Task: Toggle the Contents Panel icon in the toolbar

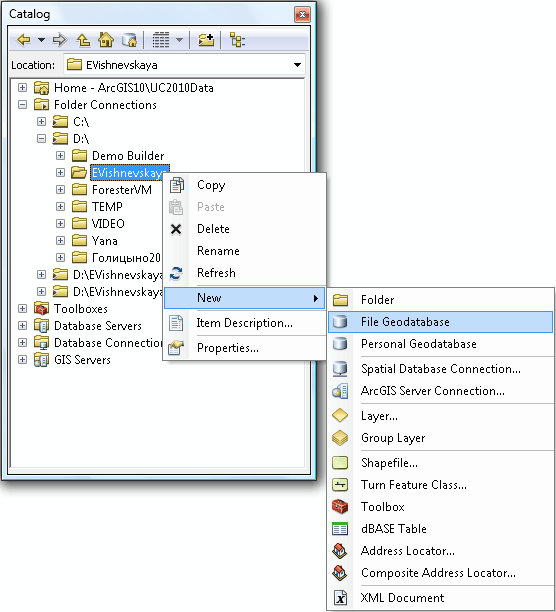Action: tap(237, 40)
